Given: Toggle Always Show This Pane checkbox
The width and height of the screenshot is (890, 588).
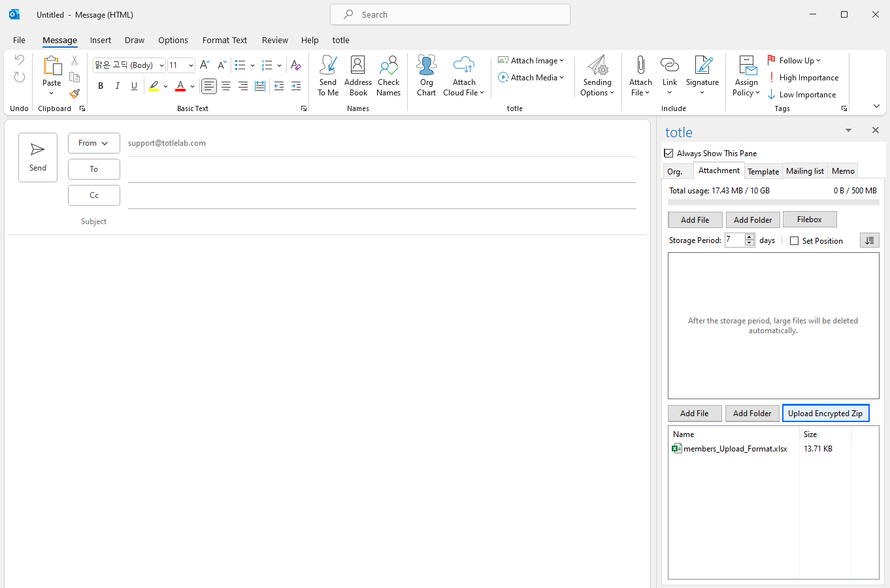Looking at the screenshot, I should pos(668,153).
